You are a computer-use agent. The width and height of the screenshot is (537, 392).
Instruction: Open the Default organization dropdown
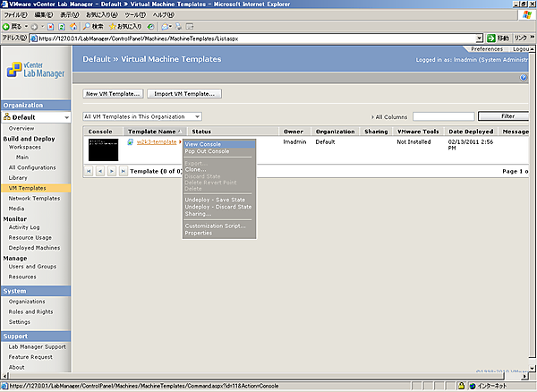[66, 117]
